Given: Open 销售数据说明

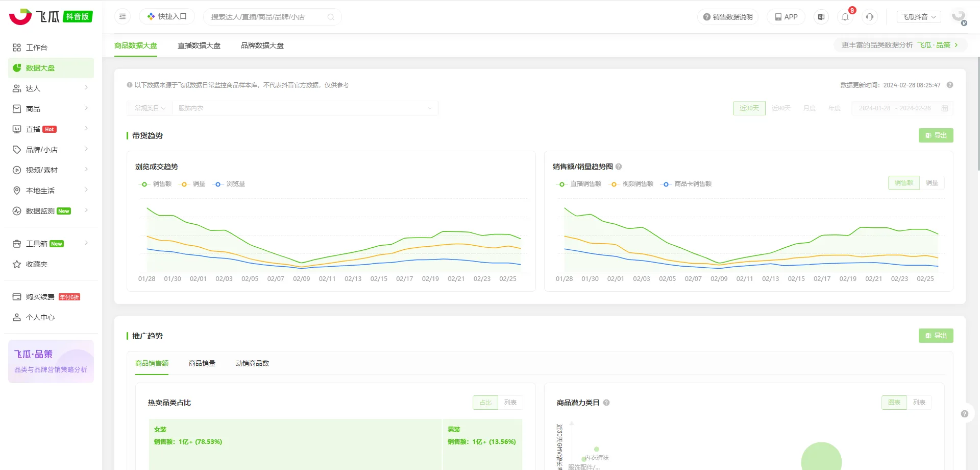Looking at the screenshot, I should pyautogui.click(x=728, y=17).
